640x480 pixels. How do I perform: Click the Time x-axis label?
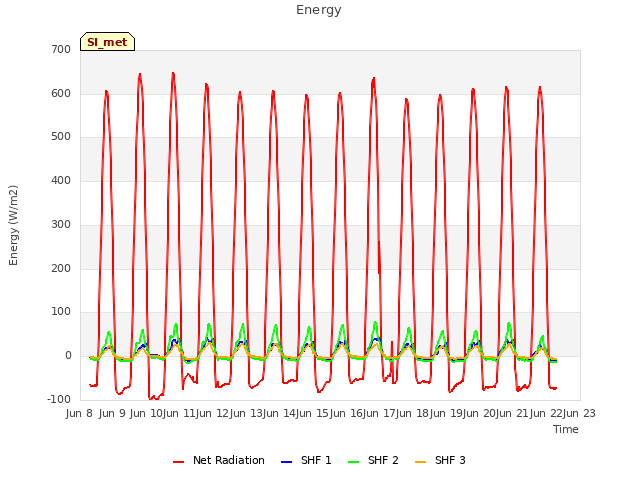[566, 429]
